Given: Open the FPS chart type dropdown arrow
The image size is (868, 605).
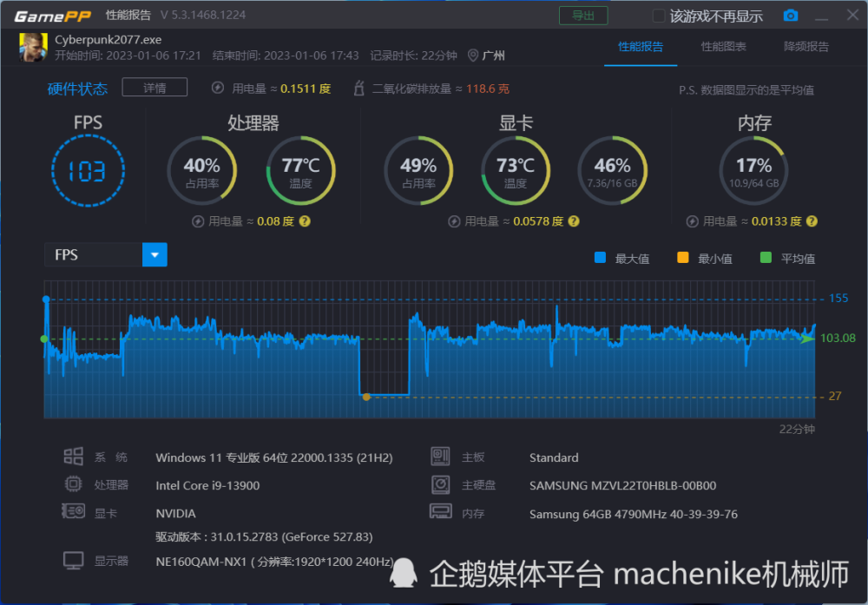Looking at the screenshot, I should coord(155,254).
